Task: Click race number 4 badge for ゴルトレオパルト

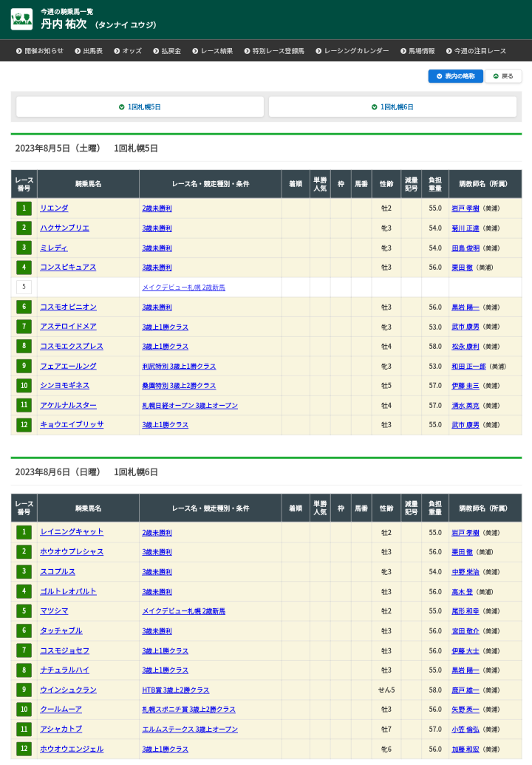Action: pos(24,591)
